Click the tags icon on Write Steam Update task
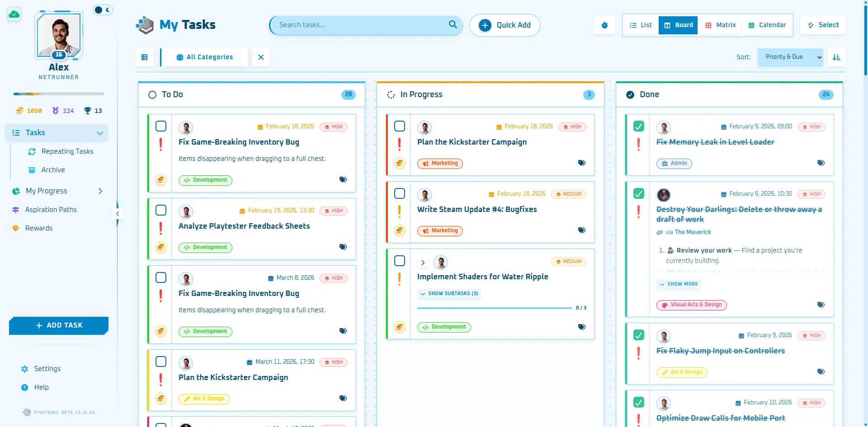Screen dimensions: 868x427 tap(582, 230)
